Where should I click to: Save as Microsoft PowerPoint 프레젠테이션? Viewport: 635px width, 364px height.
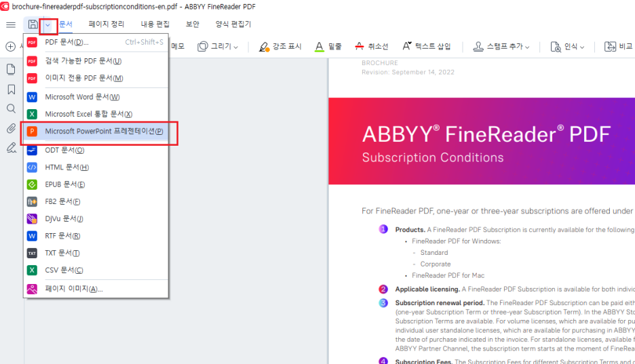pos(96,131)
